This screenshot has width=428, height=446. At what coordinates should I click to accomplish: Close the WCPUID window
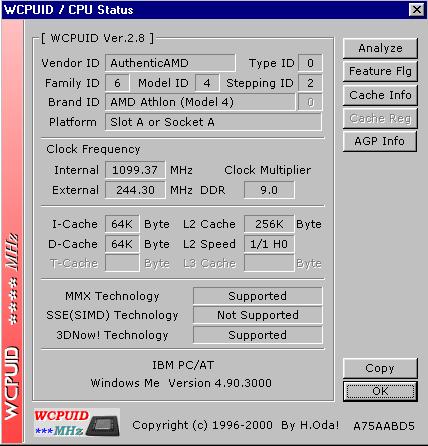pos(416,10)
